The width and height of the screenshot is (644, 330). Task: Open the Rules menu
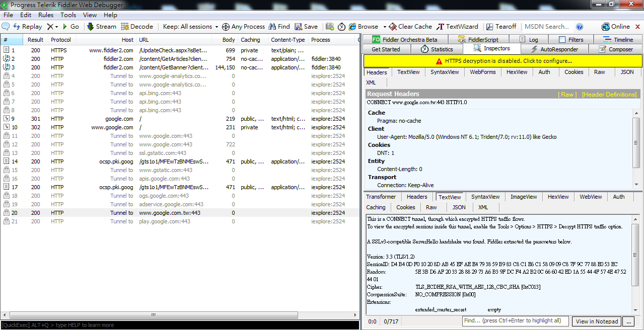coord(46,15)
